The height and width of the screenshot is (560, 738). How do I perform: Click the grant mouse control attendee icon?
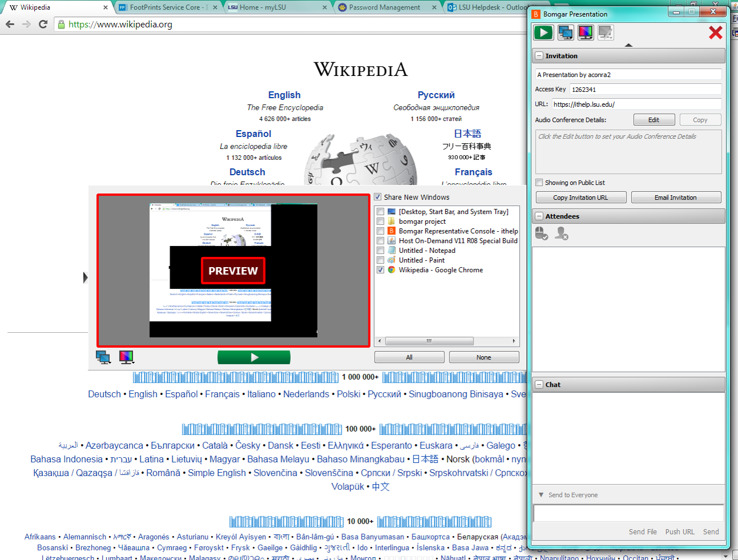click(x=542, y=233)
